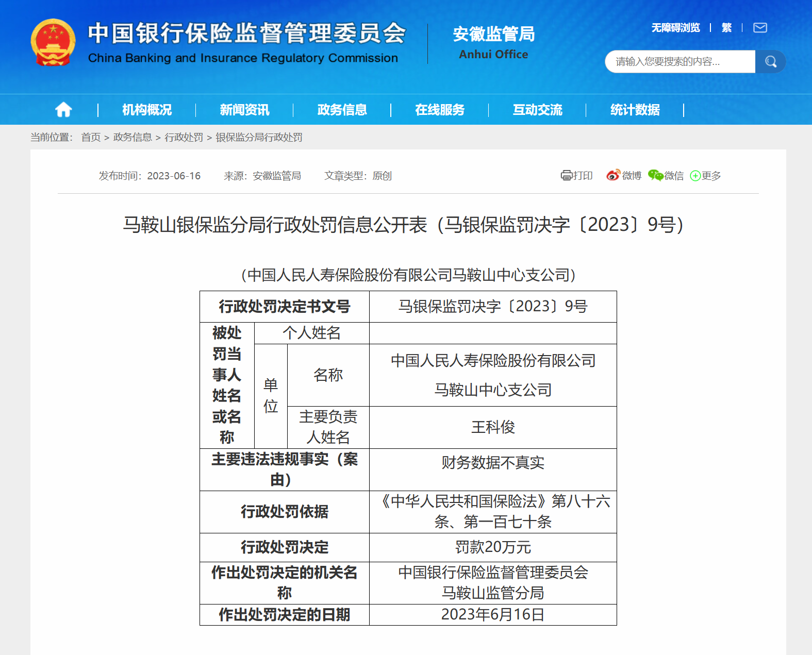Click header cell 行政处罚依据

pyautogui.click(x=285, y=512)
